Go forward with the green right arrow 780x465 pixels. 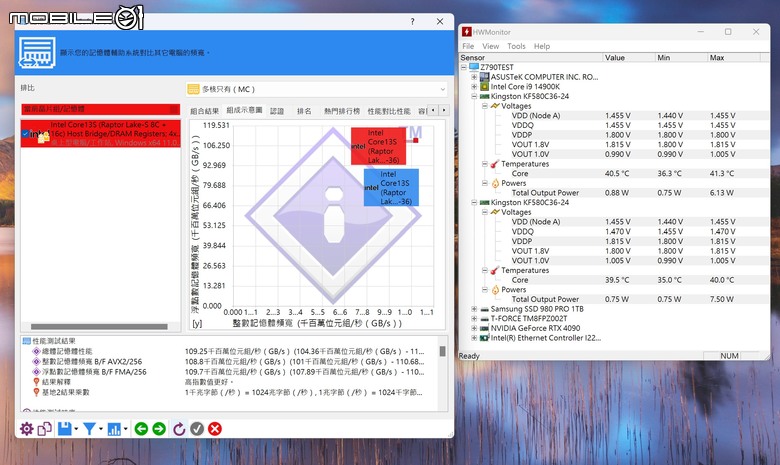coord(159,429)
